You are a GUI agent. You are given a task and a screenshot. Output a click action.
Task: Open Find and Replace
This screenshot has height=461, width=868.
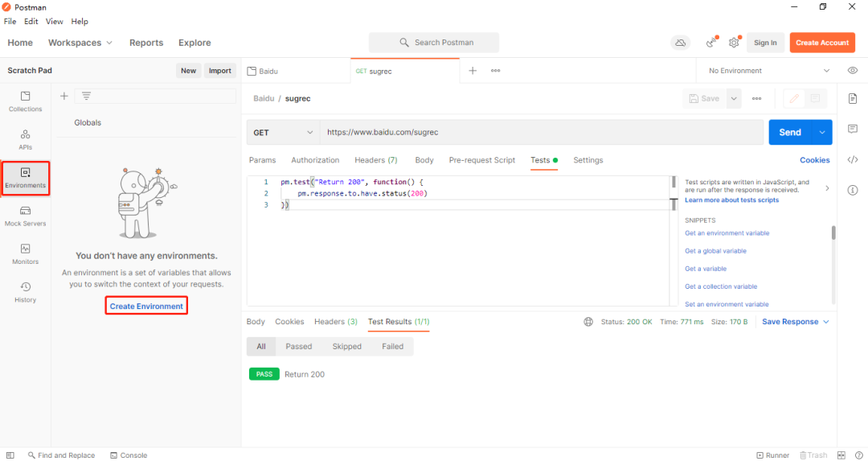[x=61, y=455]
